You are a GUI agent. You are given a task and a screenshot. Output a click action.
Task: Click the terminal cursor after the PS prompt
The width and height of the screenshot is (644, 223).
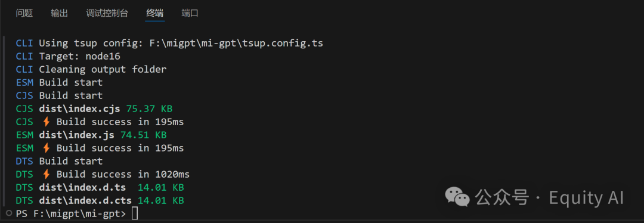[135, 213]
